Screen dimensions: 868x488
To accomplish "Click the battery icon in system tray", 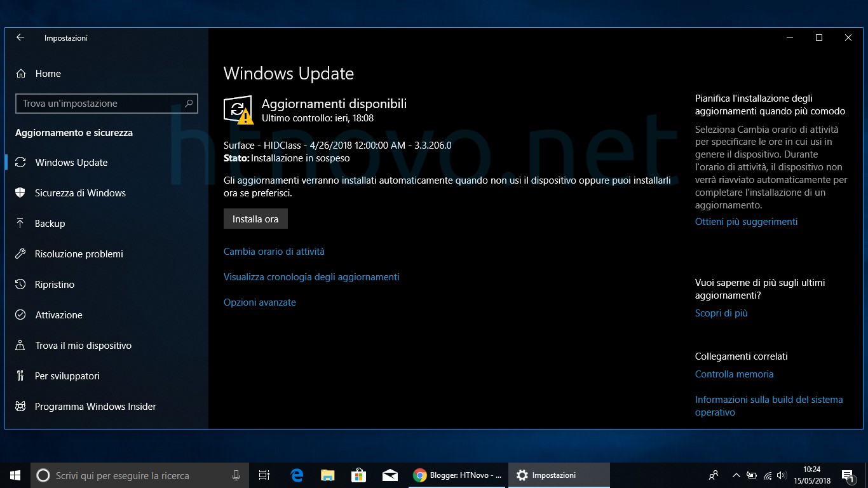I will tap(752, 475).
